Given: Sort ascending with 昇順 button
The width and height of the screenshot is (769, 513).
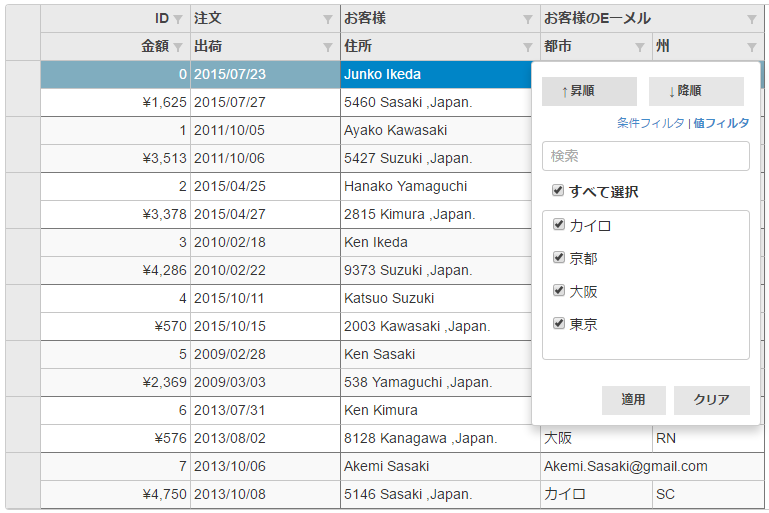Looking at the screenshot, I should tap(589, 91).
